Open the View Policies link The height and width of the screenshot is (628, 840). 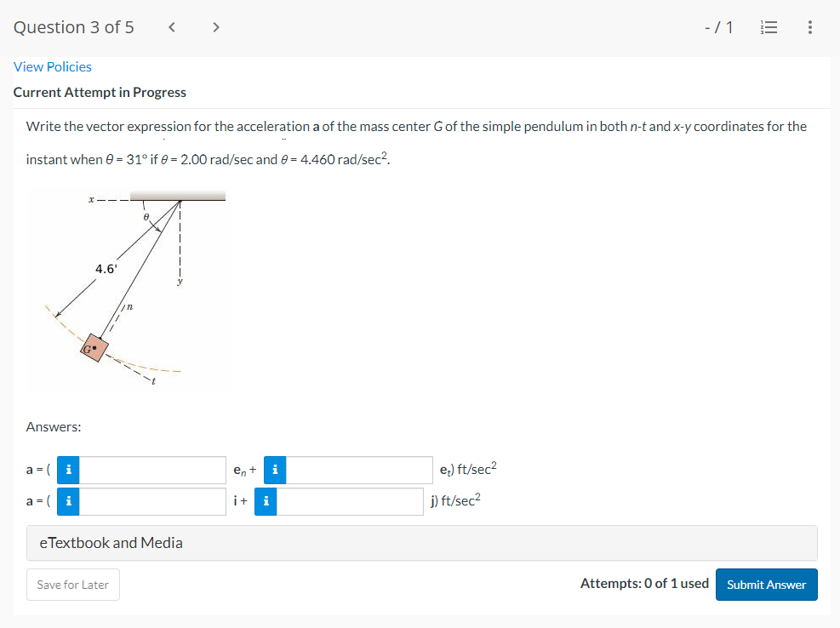[x=52, y=66]
